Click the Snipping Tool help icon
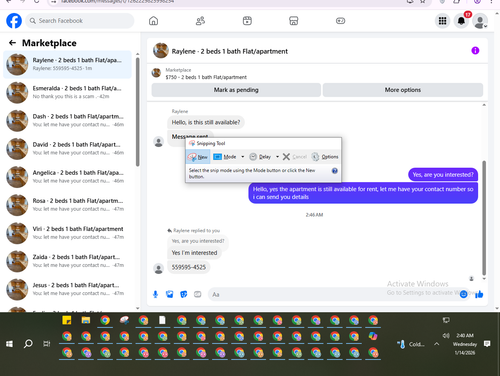 coord(335,171)
